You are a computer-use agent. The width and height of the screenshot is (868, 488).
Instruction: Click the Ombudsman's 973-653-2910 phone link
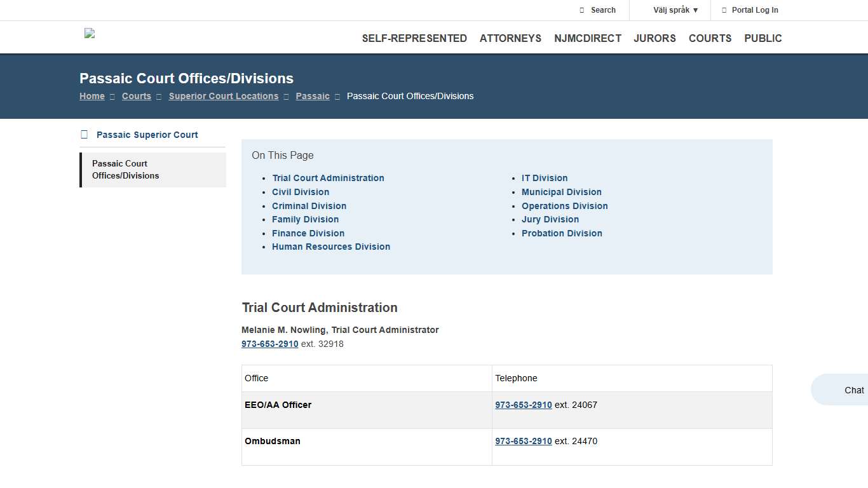point(523,441)
